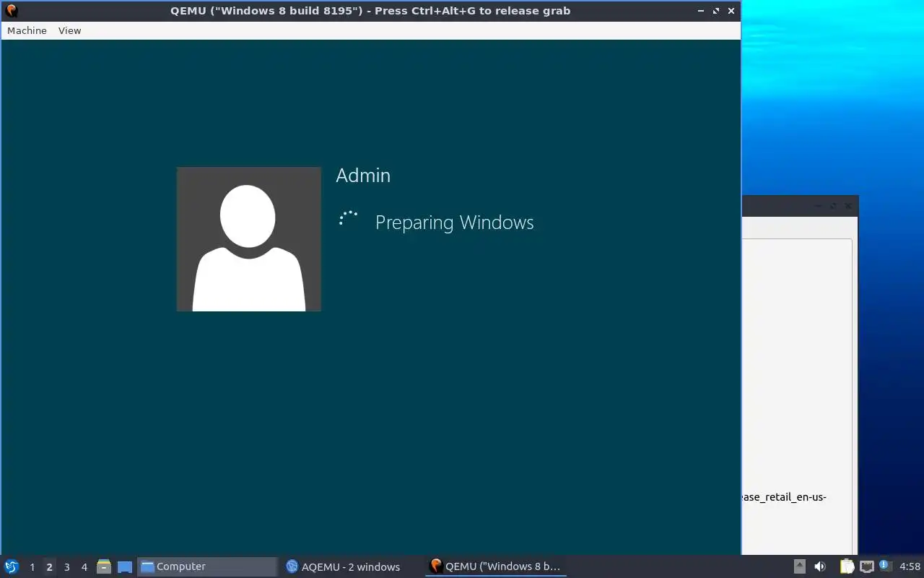The height and width of the screenshot is (578, 924).
Task: Open the Machine menu in QEMU
Action: pyautogui.click(x=27, y=30)
